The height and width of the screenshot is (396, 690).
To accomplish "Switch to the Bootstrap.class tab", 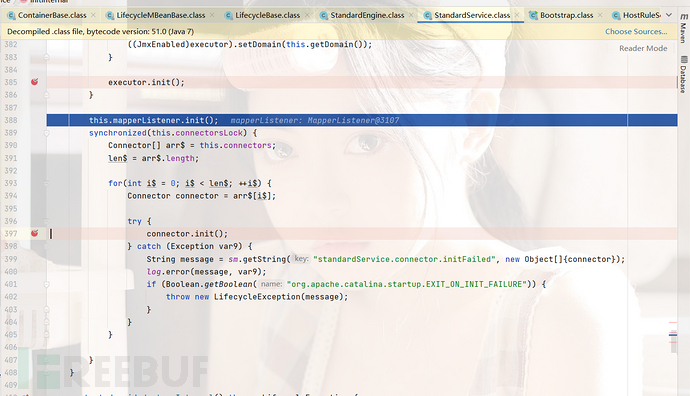I will pyautogui.click(x=566, y=15).
